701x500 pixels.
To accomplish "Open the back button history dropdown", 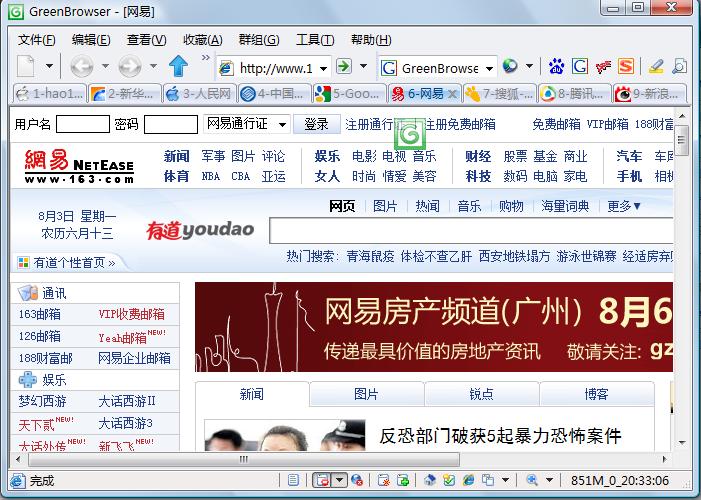I will (105, 66).
